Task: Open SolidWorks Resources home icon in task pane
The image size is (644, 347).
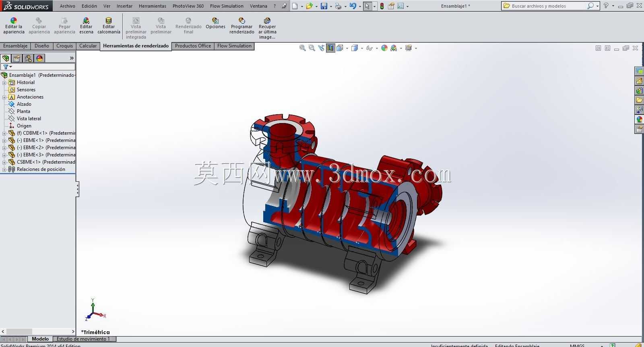Action: (639, 81)
